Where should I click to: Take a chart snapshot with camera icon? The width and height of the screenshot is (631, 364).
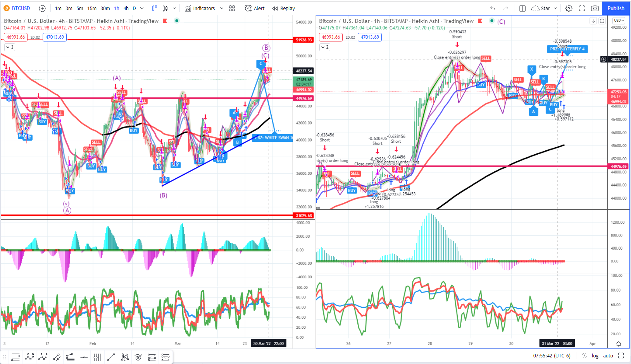click(x=595, y=8)
